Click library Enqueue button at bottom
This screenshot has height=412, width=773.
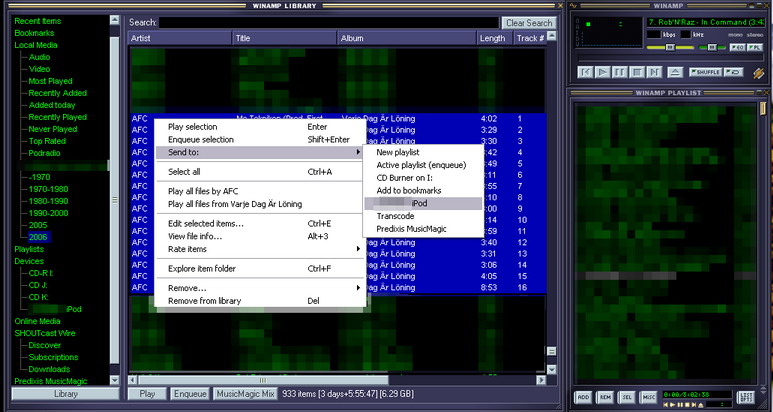[x=190, y=394]
